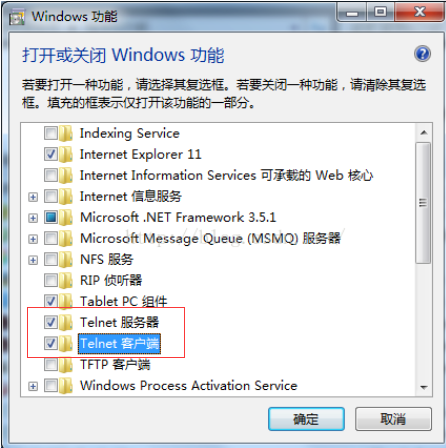The width and height of the screenshot is (446, 448).
Task: Click the Windows Features title bar icon
Action: 17,18
